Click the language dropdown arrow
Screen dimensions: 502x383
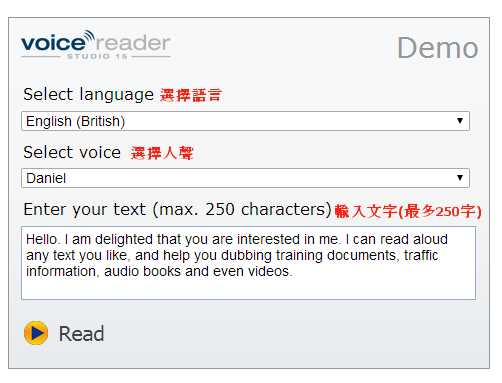[460, 121]
